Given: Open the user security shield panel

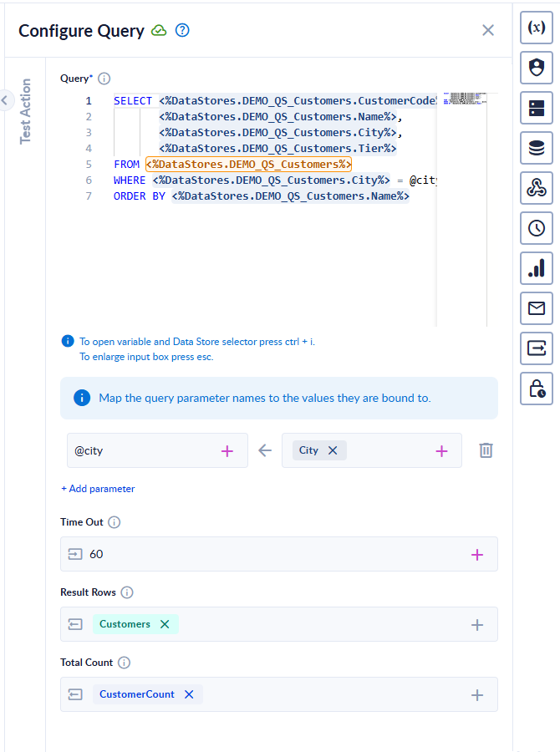Looking at the screenshot, I should point(537,68).
